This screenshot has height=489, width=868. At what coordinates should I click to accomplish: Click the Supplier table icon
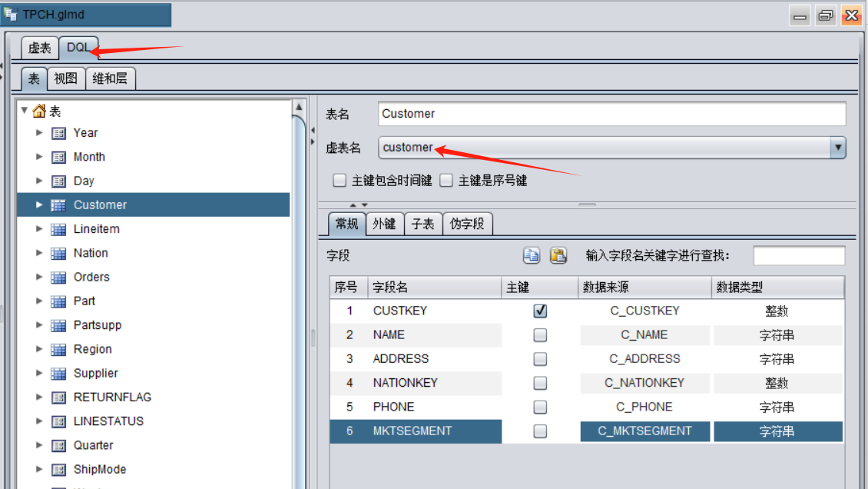click(x=58, y=374)
